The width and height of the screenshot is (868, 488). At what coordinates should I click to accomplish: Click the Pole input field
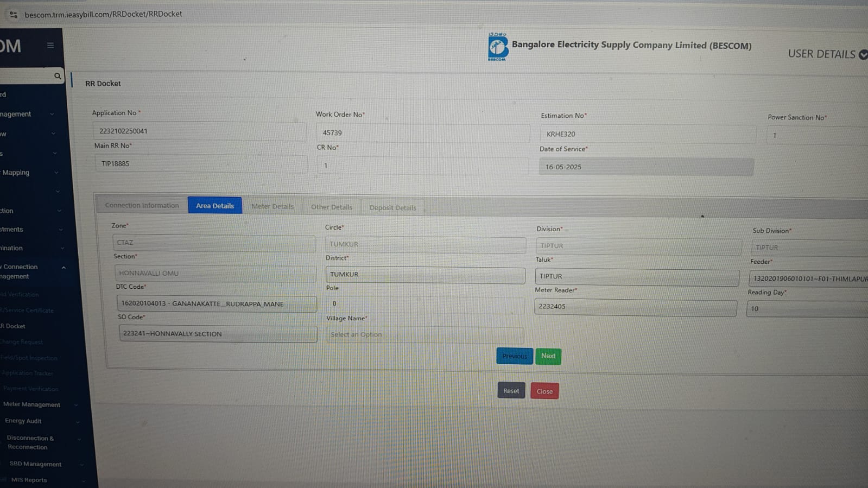pos(426,304)
